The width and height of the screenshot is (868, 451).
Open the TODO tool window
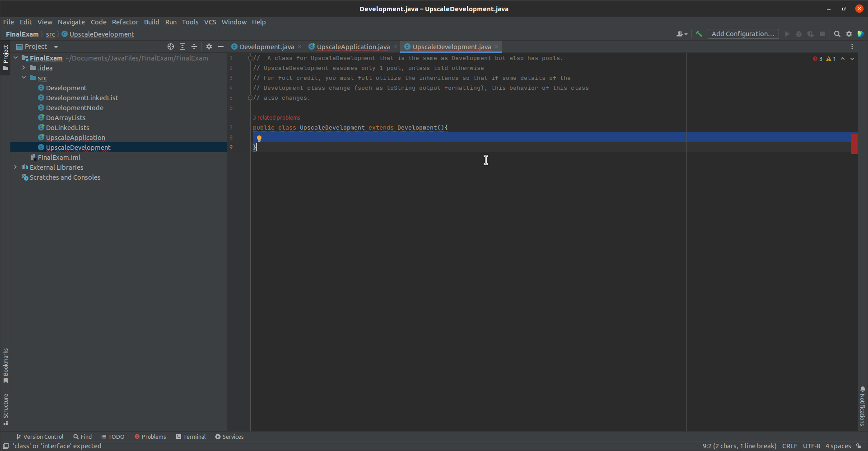[113, 437]
